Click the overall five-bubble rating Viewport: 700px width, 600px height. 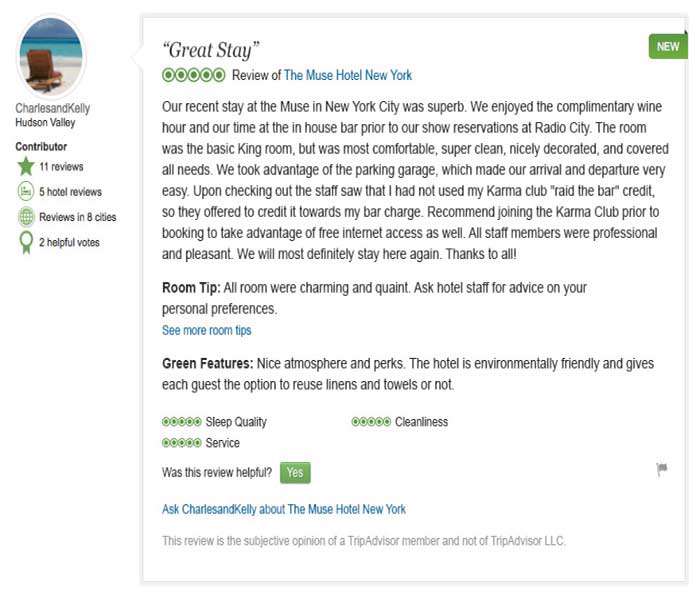(x=193, y=75)
